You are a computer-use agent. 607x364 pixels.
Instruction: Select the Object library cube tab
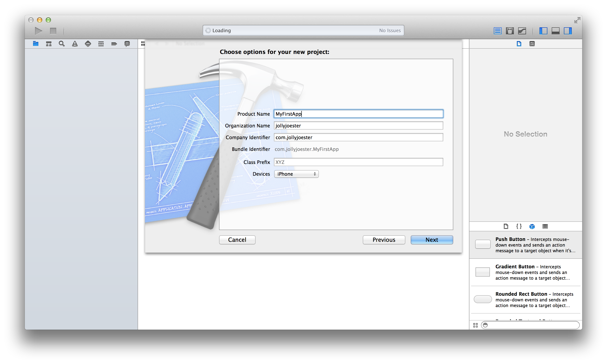[532, 226]
